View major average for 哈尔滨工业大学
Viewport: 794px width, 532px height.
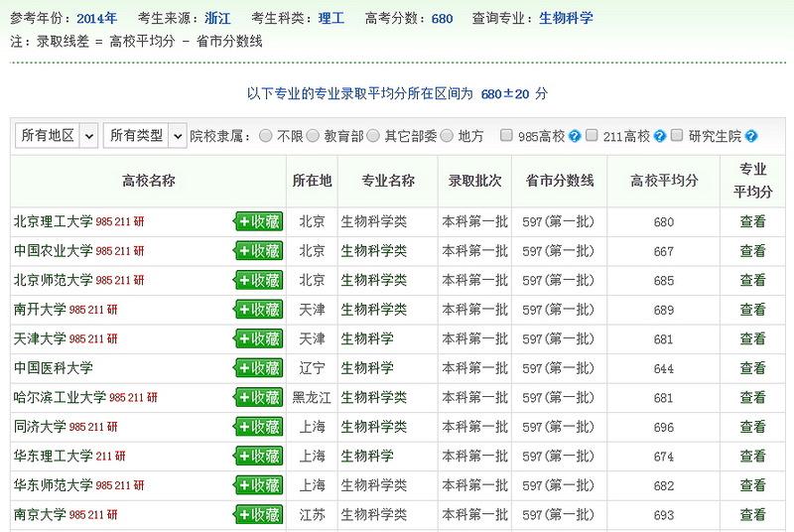coord(752,397)
